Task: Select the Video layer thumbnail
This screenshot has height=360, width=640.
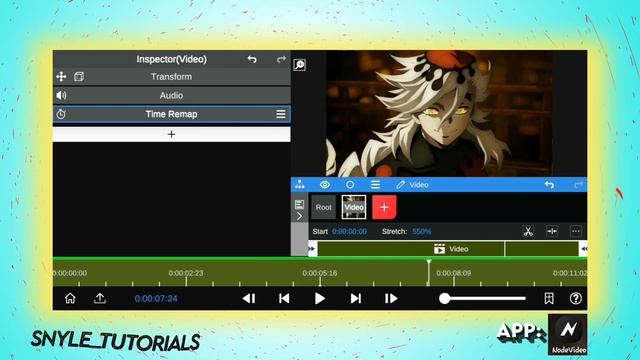Action: click(353, 207)
